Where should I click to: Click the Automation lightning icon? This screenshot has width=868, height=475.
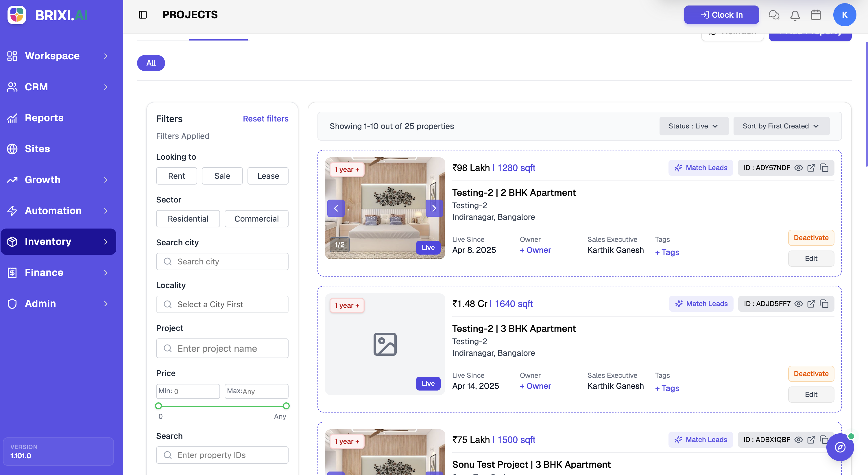coord(12,211)
